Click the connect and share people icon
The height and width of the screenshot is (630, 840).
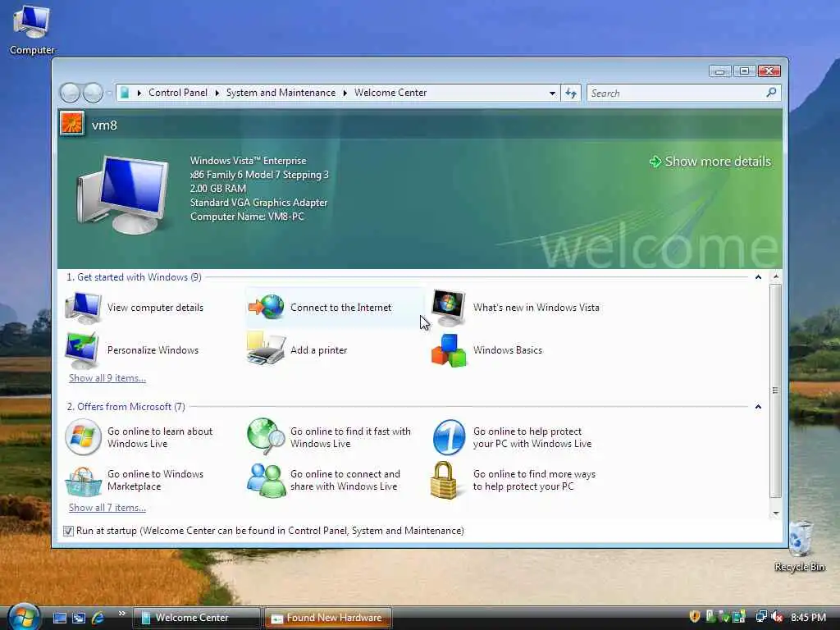pyautogui.click(x=267, y=481)
